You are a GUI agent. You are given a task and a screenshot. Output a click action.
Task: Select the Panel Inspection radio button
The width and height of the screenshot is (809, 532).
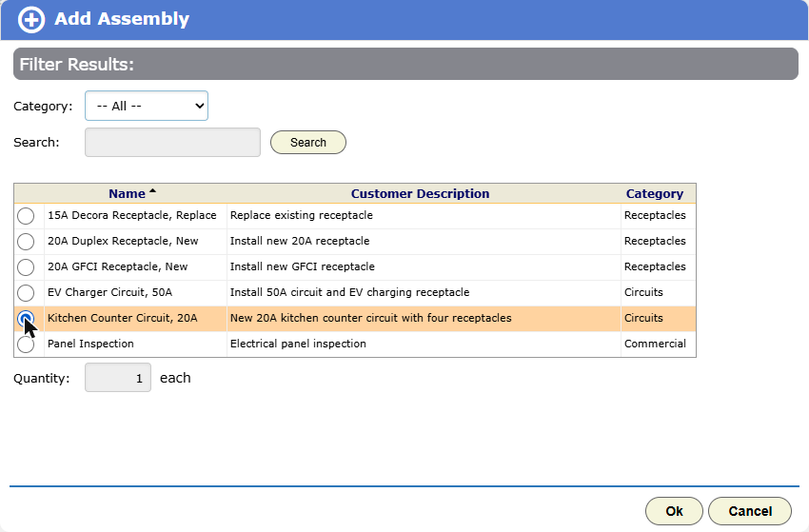[x=26, y=345]
